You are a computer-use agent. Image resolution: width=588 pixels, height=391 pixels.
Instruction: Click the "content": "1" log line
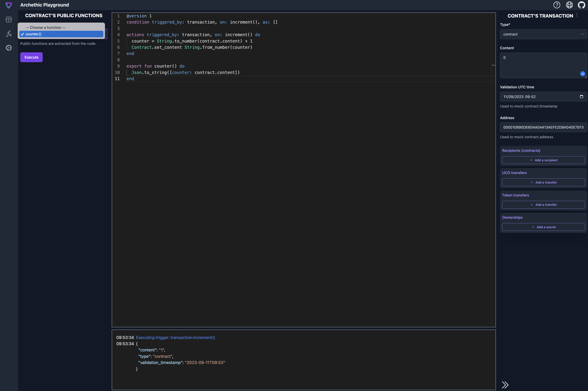pos(152,350)
